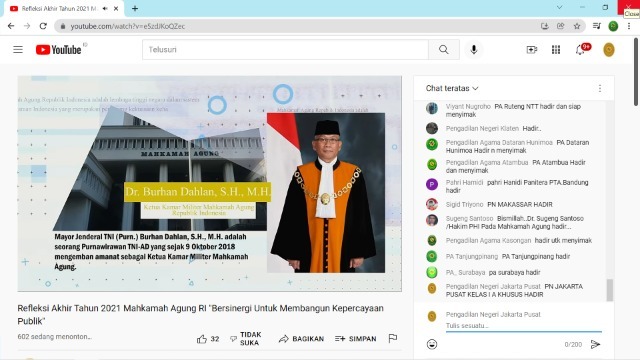The image size is (640, 360).
Task: Bookmark this page with star icon
Action: (577, 26)
